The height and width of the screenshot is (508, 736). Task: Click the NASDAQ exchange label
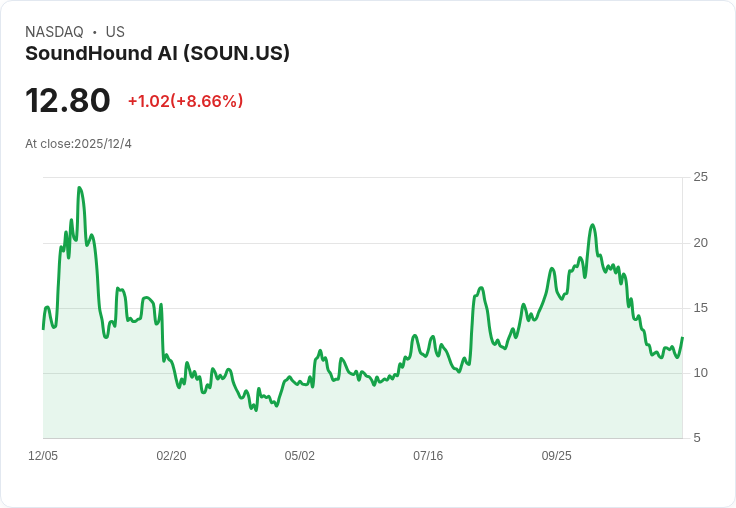tap(54, 32)
